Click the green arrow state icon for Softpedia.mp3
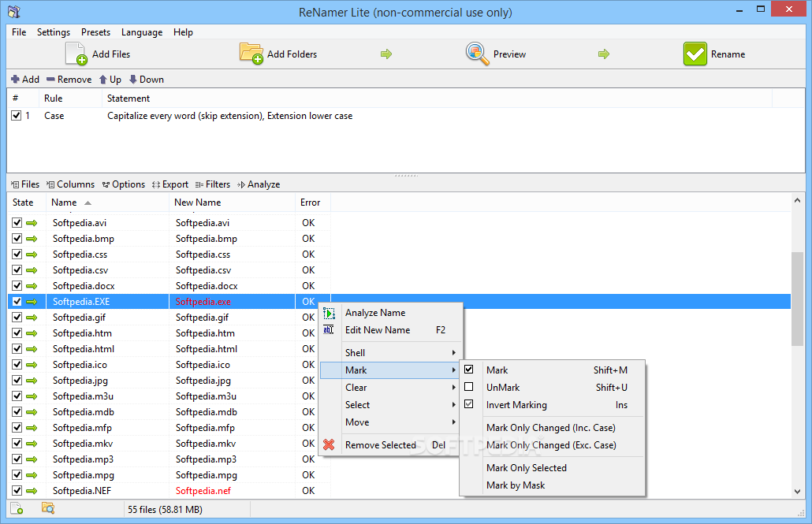Image resolution: width=812 pixels, height=524 pixels. [32, 459]
